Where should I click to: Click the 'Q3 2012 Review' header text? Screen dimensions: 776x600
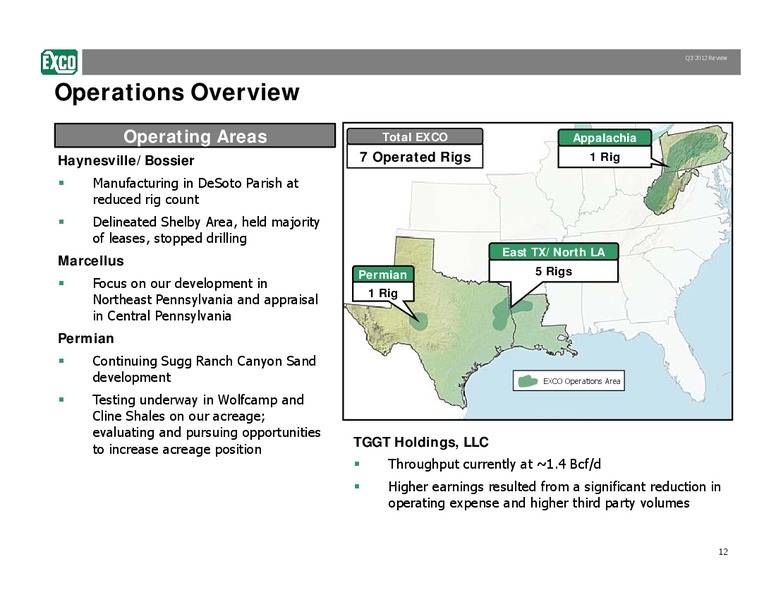pyautogui.click(x=706, y=58)
